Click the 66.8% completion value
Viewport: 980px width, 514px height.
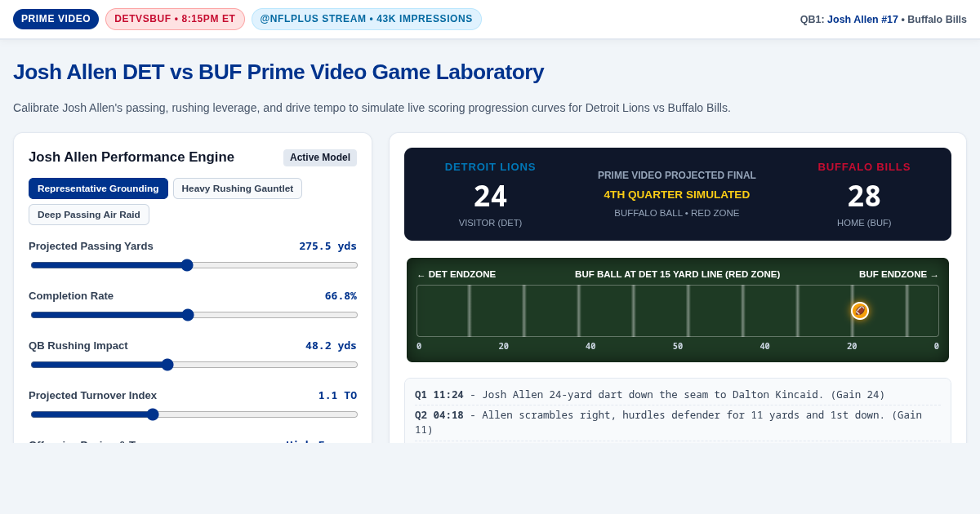(x=341, y=295)
